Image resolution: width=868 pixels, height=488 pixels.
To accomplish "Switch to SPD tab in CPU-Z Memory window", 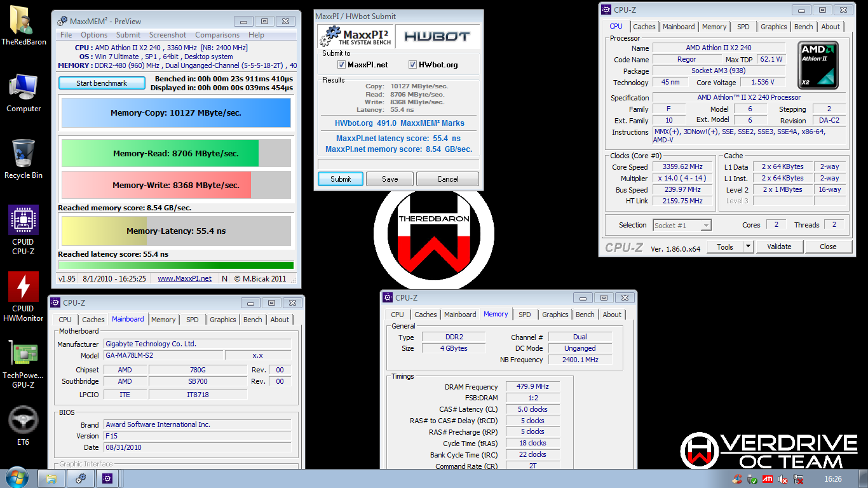I will point(524,315).
